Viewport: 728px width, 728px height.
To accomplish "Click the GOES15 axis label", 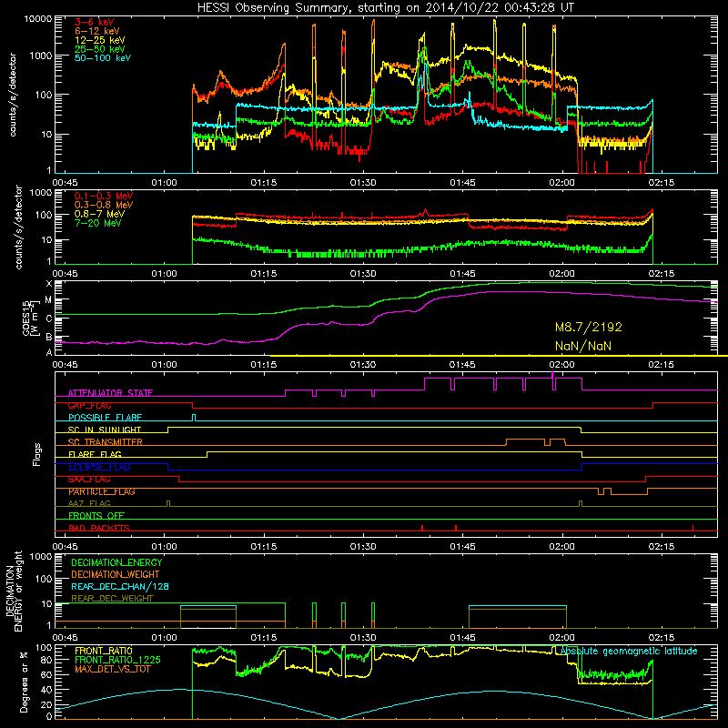I will [30, 318].
